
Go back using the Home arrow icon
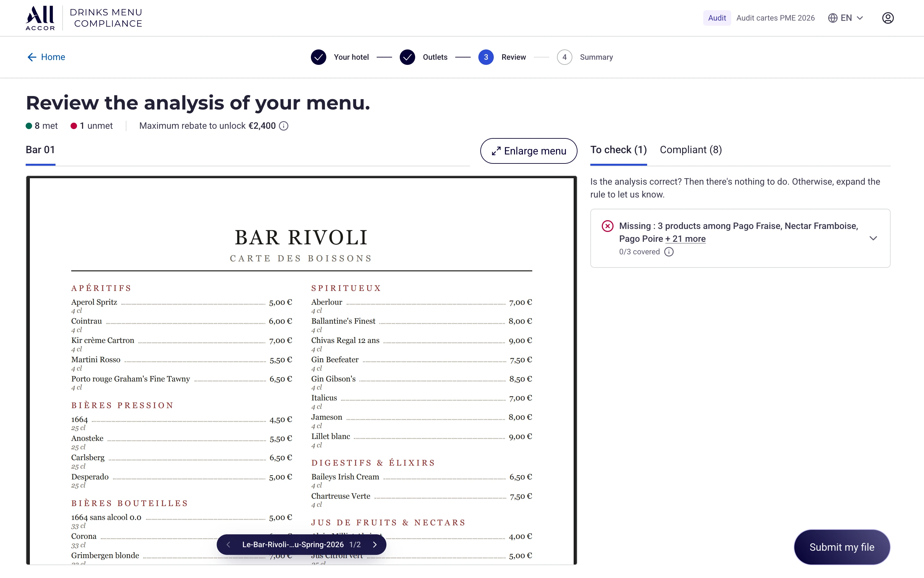(x=32, y=57)
